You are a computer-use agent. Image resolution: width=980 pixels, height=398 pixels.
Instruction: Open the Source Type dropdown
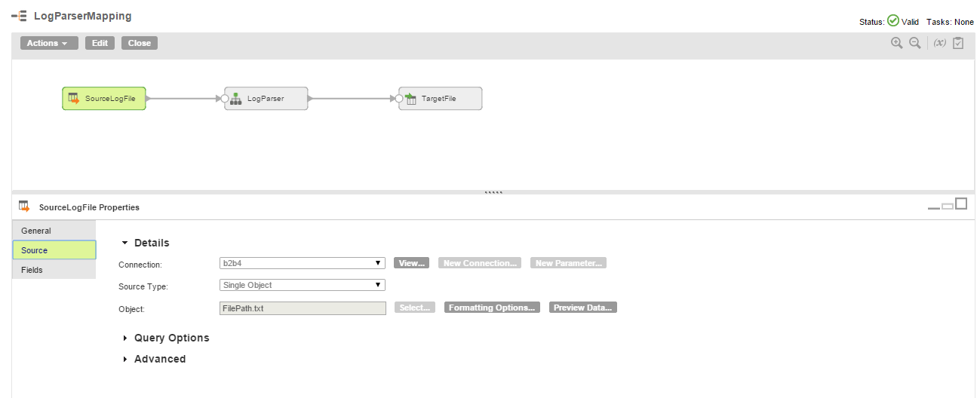[302, 285]
